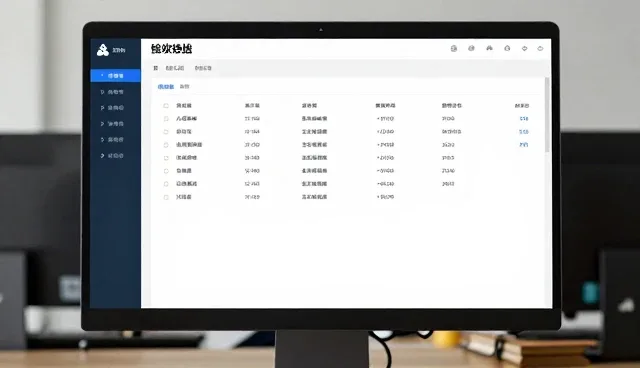Open the second text label in the grey toolbar
This screenshot has height=368, width=640.
click(x=203, y=68)
